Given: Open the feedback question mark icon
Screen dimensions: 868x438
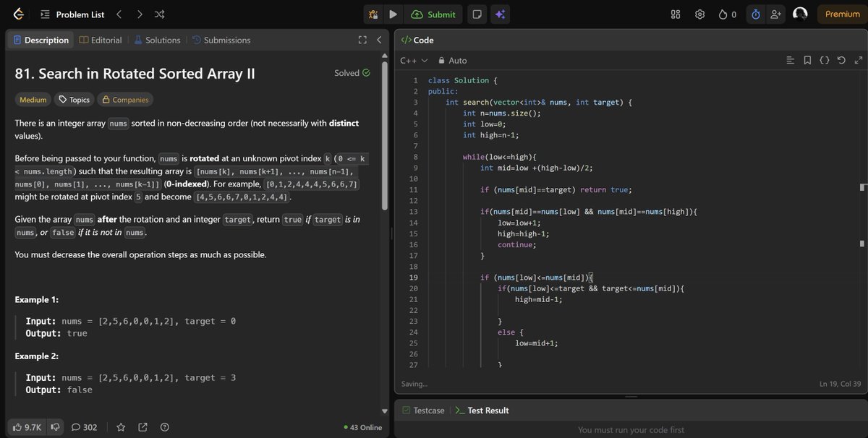Looking at the screenshot, I should (x=164, y=427).
